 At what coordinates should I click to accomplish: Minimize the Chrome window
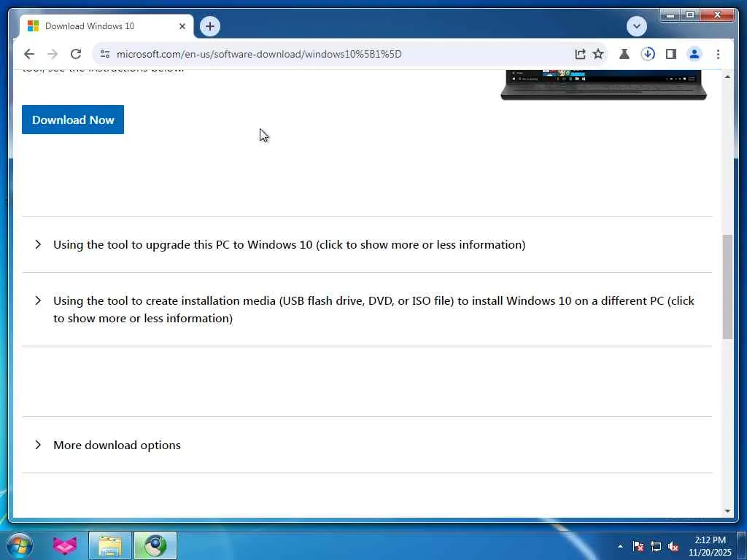(x=670, y=15)
